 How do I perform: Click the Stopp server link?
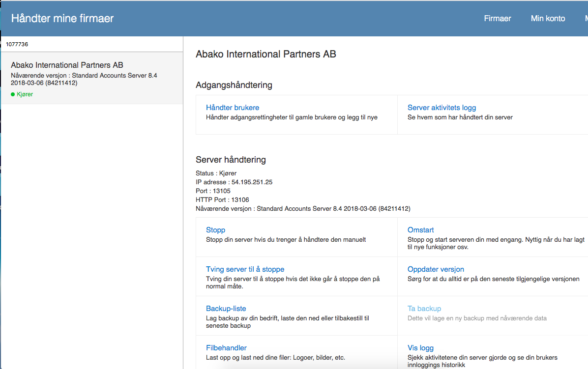point(216,230)
